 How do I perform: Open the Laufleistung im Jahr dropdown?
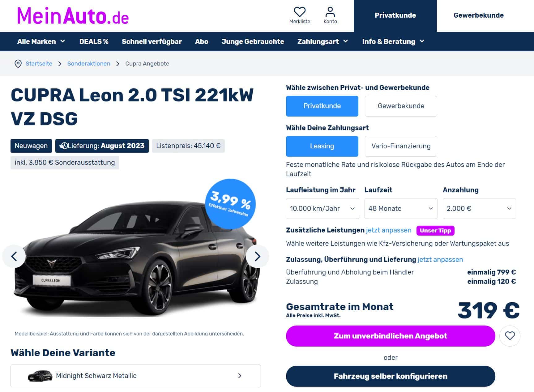[x=323, y=208]
